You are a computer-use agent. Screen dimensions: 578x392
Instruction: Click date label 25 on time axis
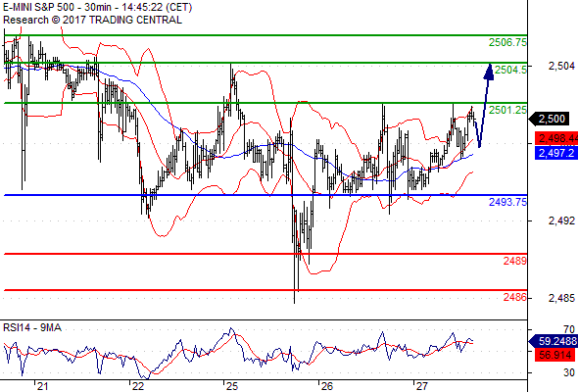(232, 386)
